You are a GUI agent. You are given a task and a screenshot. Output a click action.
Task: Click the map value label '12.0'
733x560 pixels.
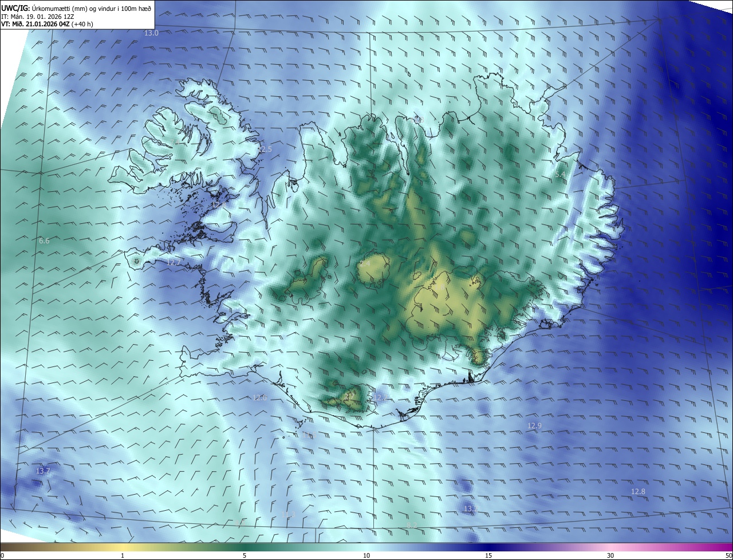click(x=260, y=397)
